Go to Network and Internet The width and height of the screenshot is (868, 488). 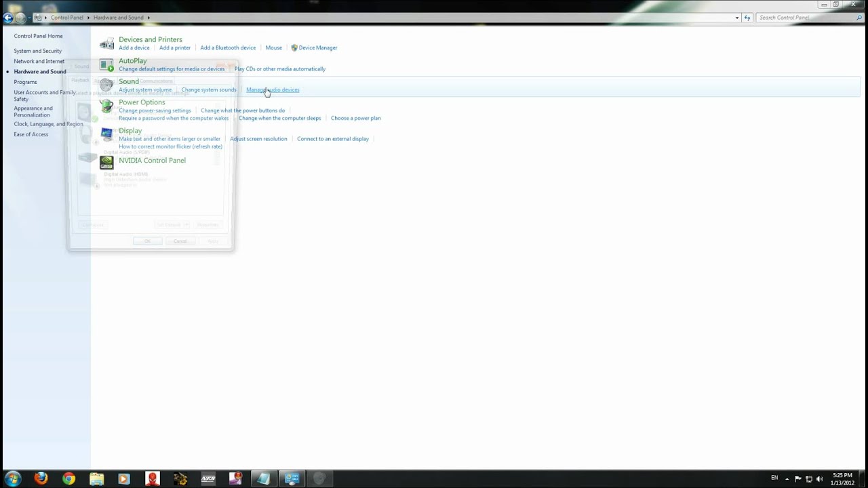pyautogui.click(x=39, y=61)
